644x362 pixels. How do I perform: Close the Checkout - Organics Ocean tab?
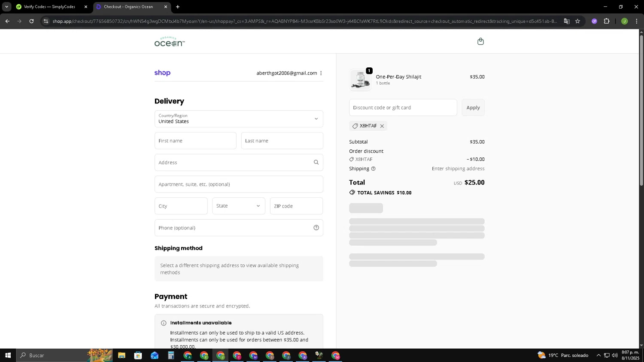pos(166,7)
